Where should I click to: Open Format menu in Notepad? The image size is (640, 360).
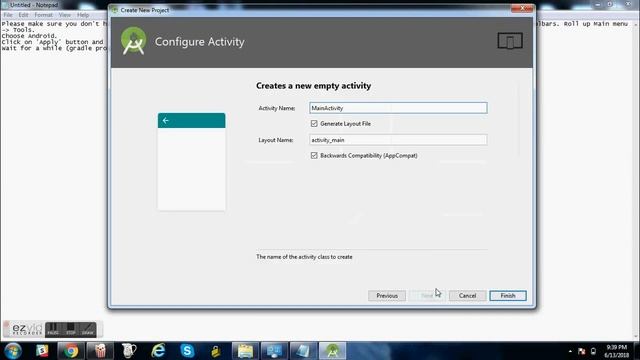coord(43,15)
